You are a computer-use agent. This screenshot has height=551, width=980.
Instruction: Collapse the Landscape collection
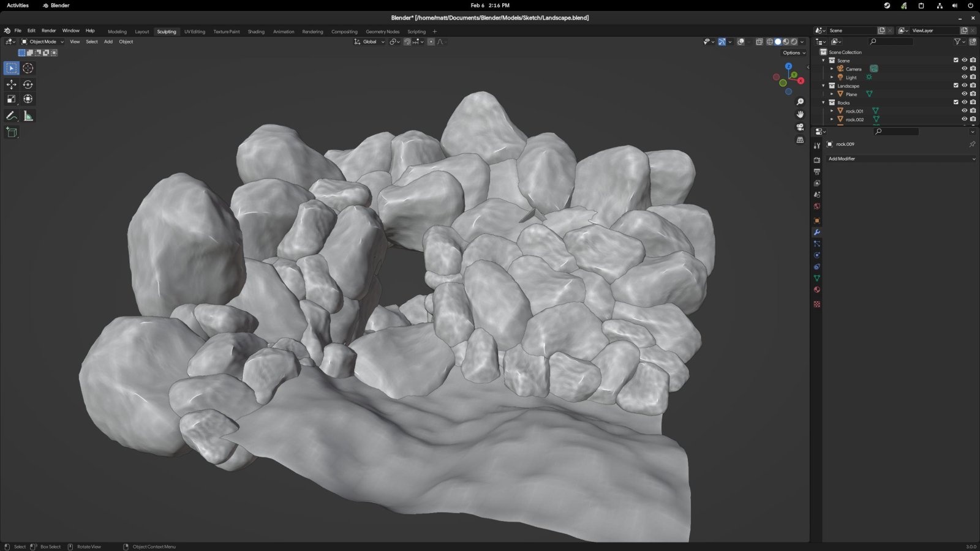824,86
